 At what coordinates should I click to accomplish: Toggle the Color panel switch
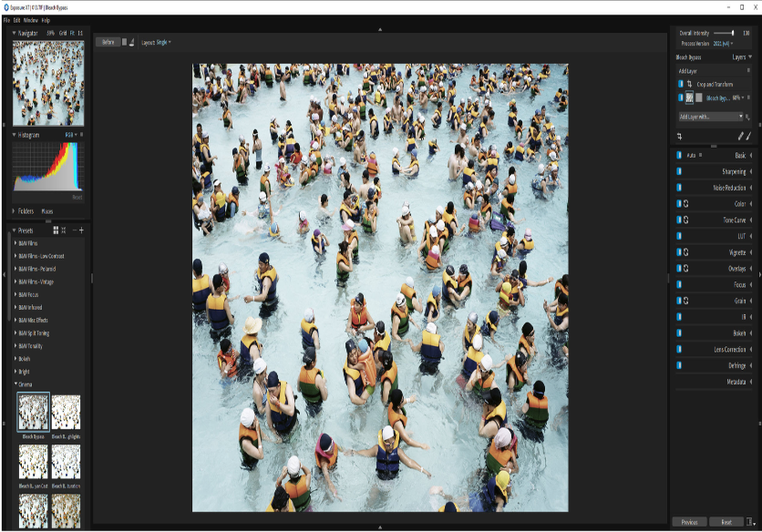pos(679,204)
